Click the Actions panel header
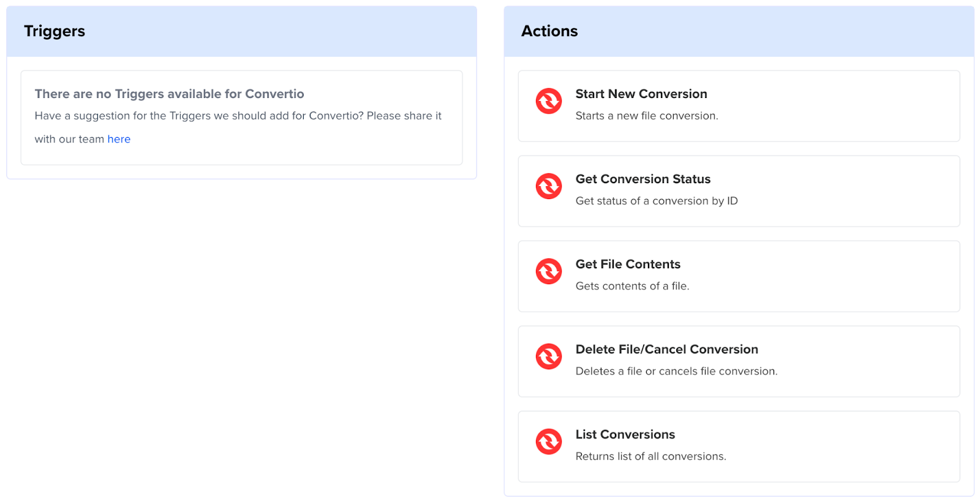 [739, 31]
